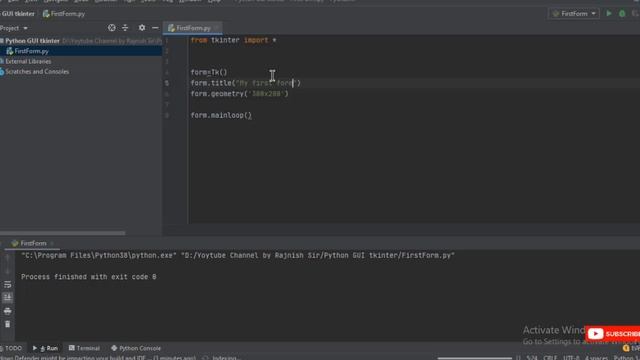Click indexing progress bar in status bar

474,358
